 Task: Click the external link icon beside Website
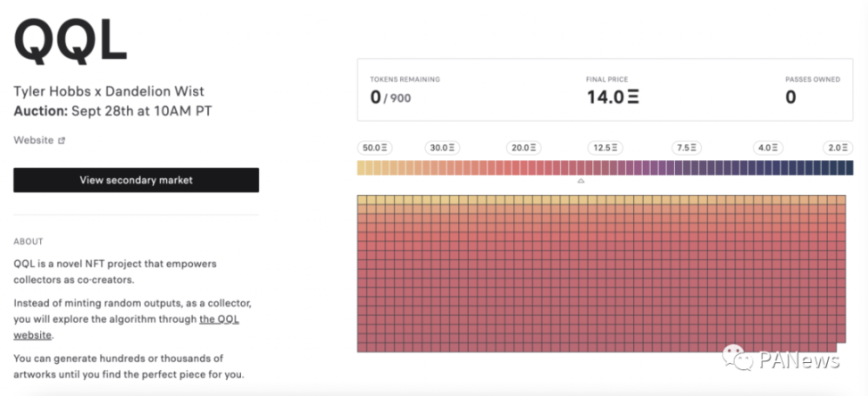coord(62,140)
